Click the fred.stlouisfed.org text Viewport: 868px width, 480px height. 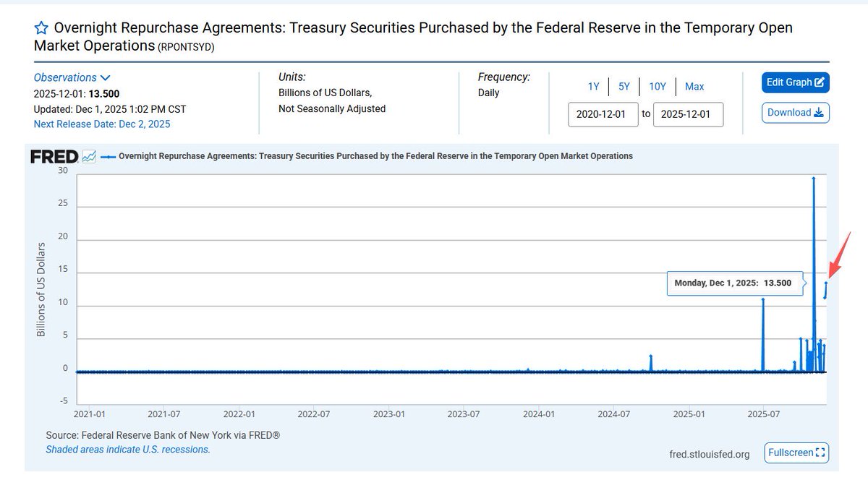coord(710,454)
